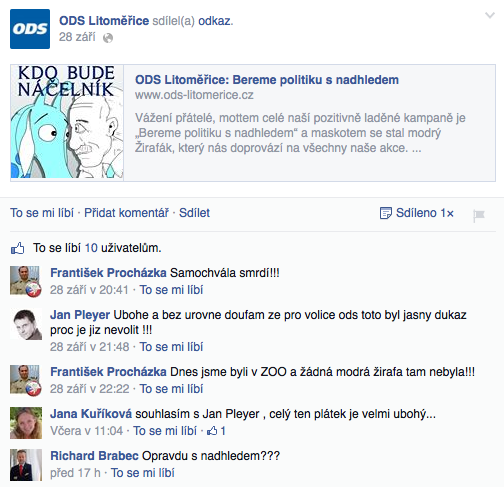Click the flag report icon

tap(479, 215)
